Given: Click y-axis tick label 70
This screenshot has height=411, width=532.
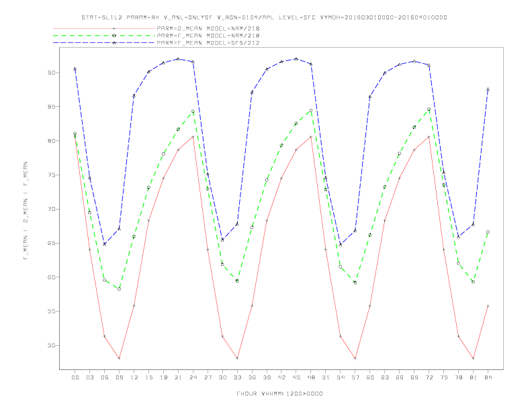Looking at the screenshot, I should (x=51, y=209).
